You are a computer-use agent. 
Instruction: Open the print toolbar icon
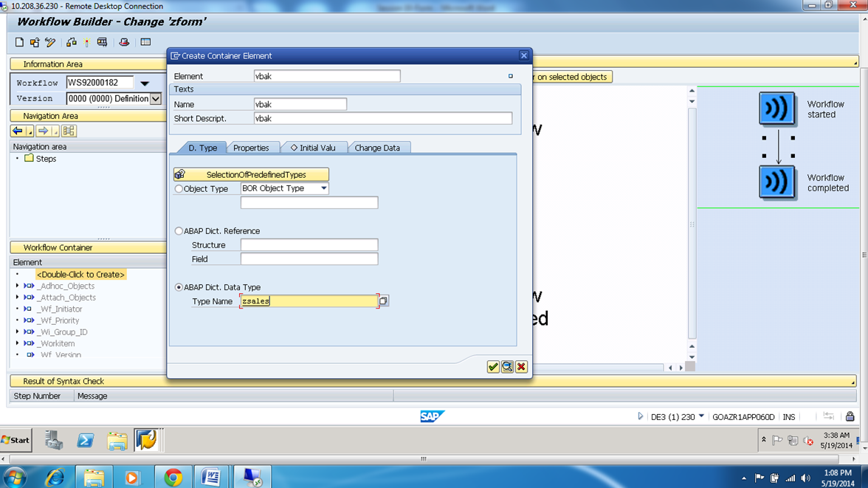point(102,42)
